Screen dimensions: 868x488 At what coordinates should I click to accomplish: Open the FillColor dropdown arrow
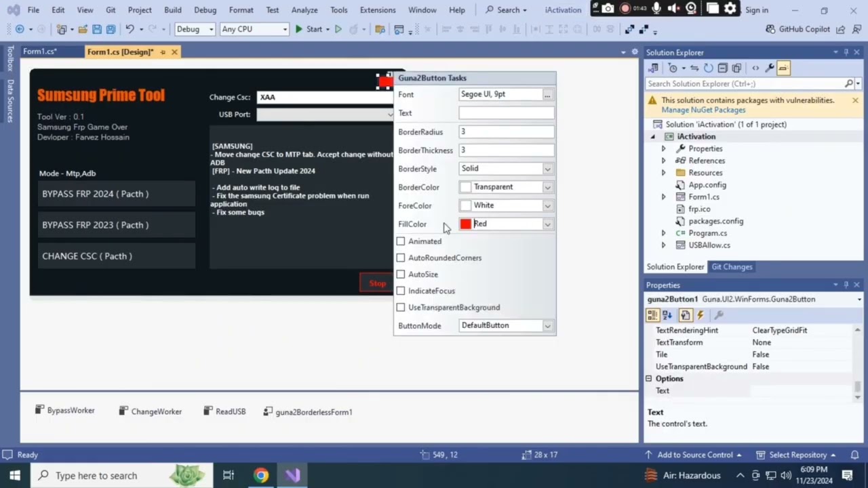point(547,224)
